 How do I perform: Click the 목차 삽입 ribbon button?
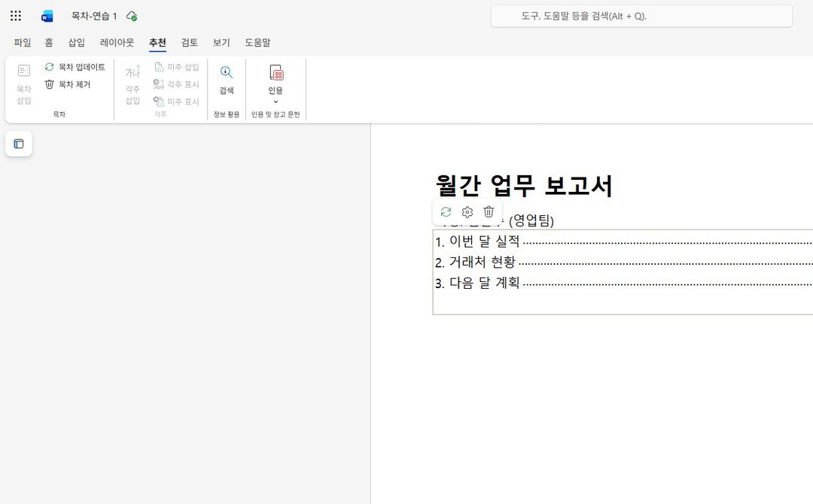24,84
